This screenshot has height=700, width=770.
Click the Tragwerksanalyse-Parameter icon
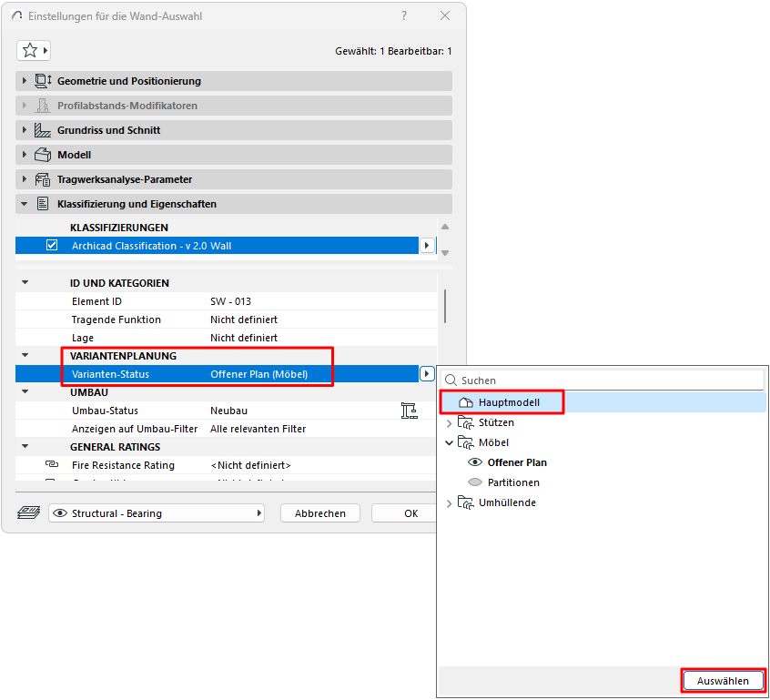[43, 179]
